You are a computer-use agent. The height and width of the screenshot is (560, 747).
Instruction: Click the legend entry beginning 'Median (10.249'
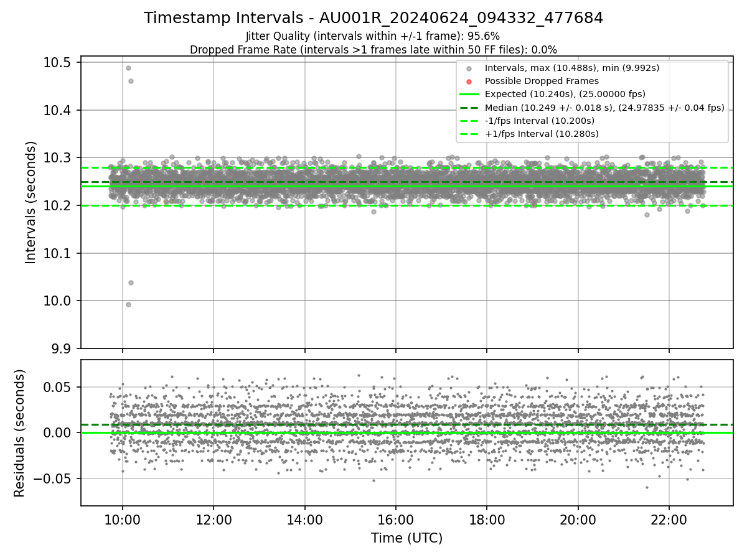coord(604,108)
